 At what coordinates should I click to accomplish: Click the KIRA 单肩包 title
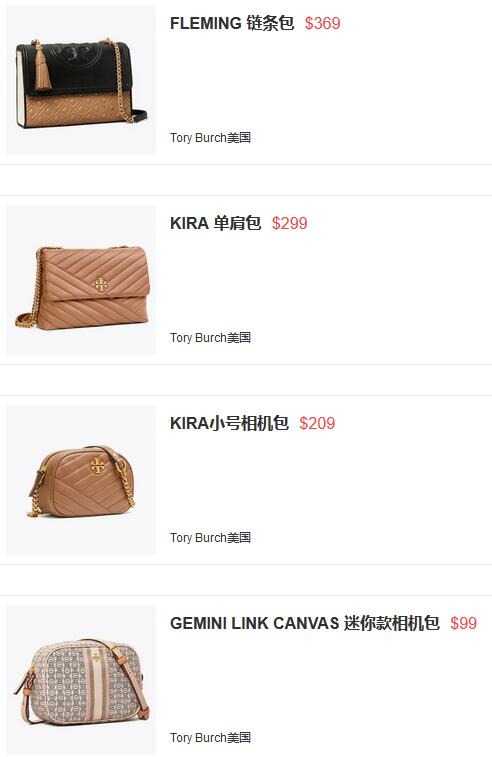tap(215, 223)
